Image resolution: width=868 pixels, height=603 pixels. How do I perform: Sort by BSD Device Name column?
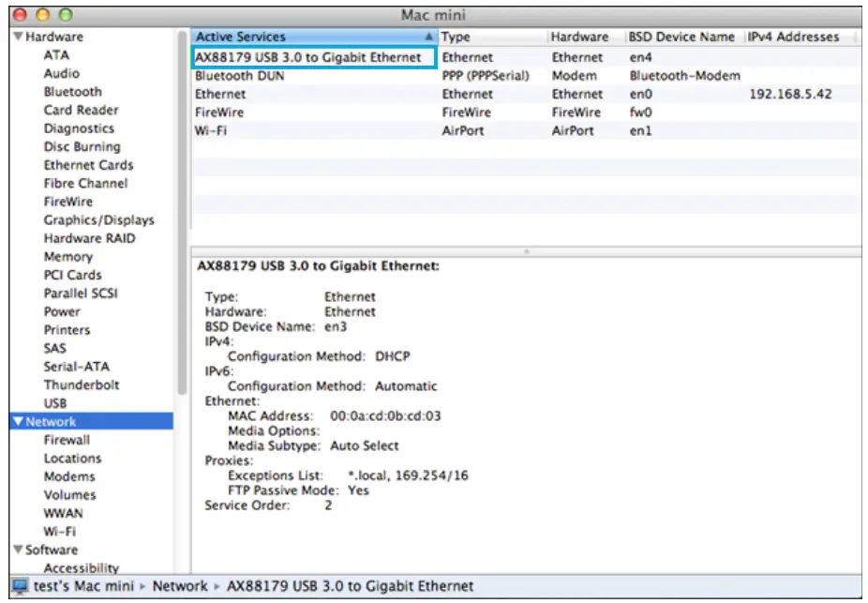click(684, 37)
